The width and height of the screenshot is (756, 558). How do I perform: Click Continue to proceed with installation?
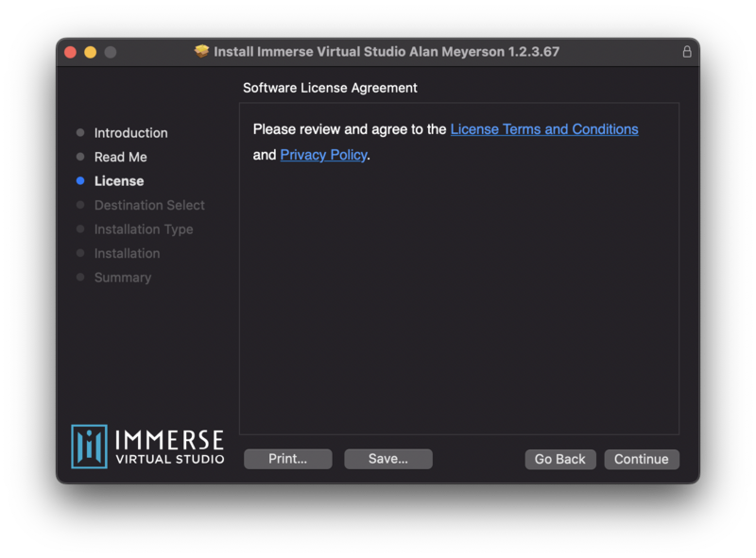[x=642, y=459]
